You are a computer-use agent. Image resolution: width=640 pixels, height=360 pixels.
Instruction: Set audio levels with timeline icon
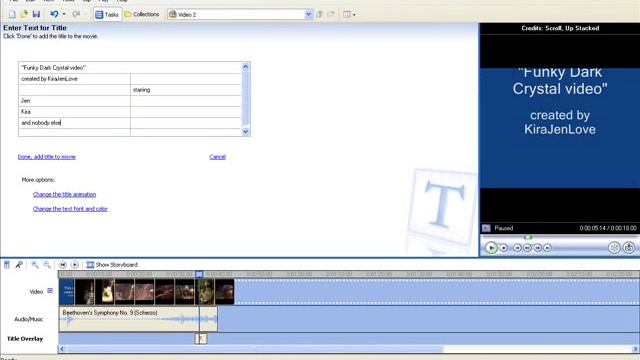pyautogui.click(x=7, y=265)
